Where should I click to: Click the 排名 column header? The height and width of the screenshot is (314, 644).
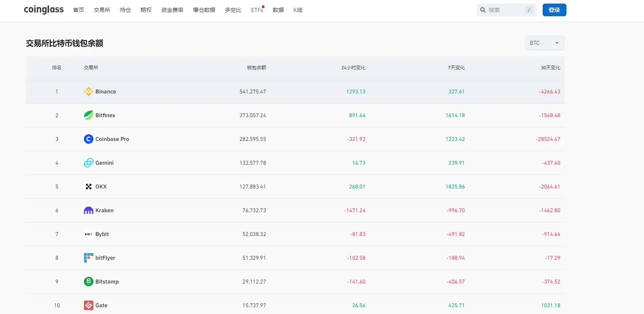click(57, 68)
